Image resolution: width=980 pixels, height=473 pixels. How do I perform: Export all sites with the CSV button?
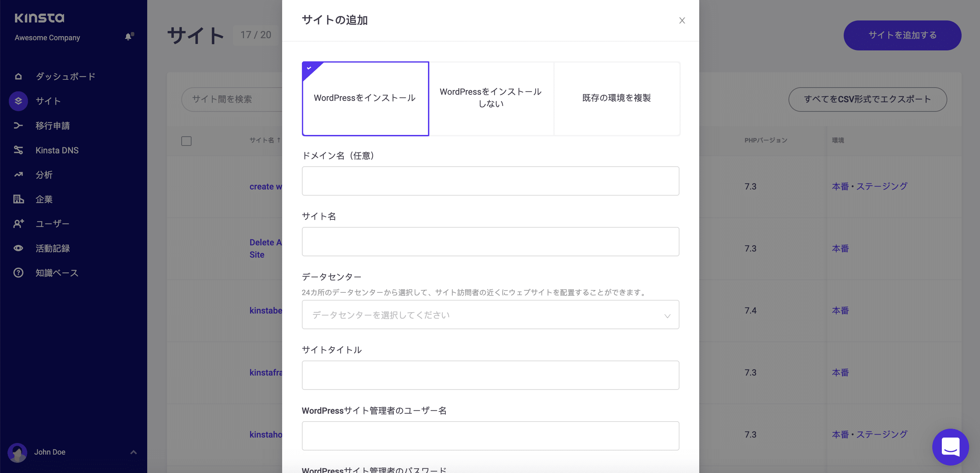[868, 99]
